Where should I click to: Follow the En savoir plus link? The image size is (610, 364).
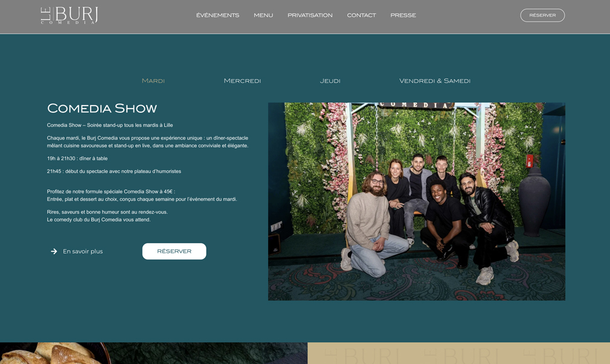pyautogui.click(x=83, y=252)
